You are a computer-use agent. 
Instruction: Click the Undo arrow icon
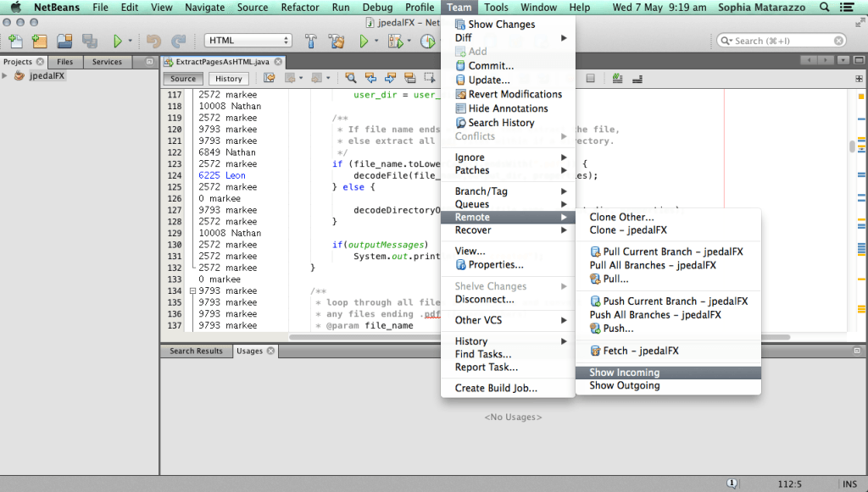coord(153,41)
